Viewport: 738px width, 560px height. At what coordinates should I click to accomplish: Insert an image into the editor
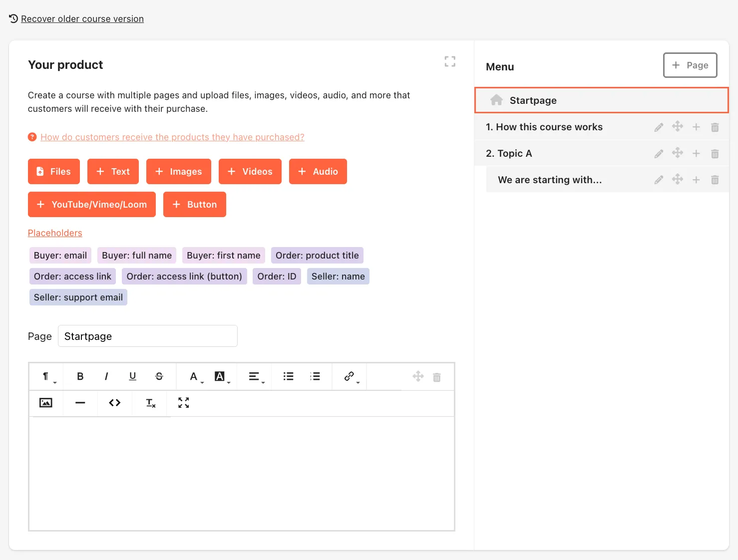tap(46, 403)
